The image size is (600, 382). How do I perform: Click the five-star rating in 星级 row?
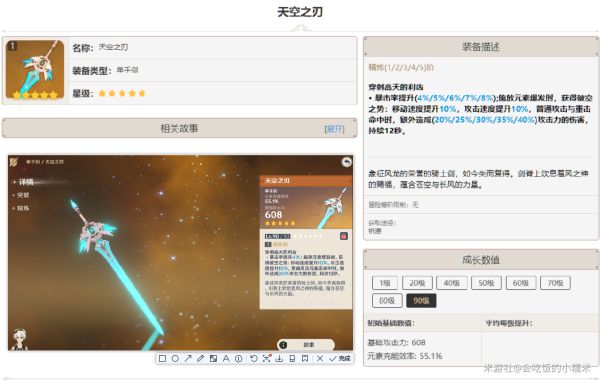(122, 93)
